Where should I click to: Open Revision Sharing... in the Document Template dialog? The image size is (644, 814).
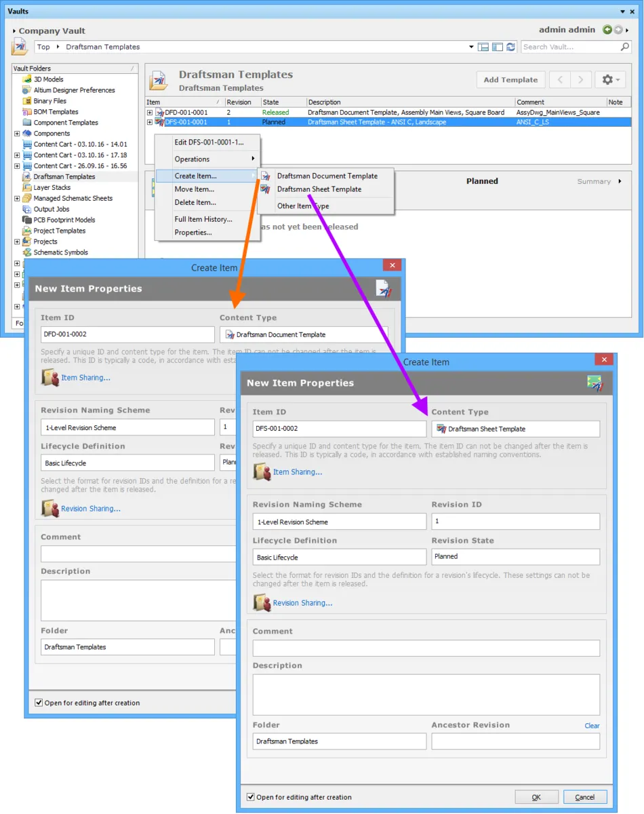click(x=91, y=509)
